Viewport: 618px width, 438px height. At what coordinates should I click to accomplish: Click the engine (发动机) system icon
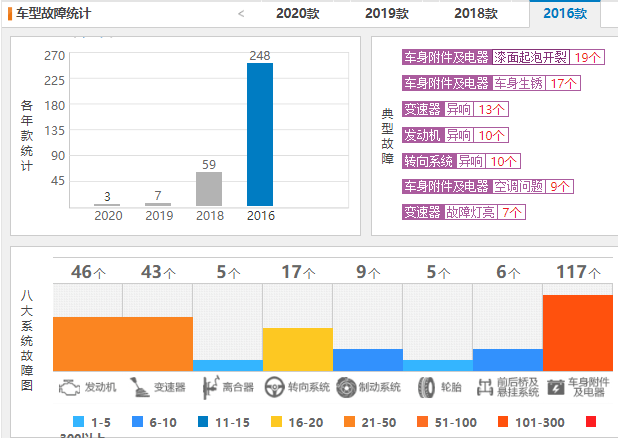(68, 386)
